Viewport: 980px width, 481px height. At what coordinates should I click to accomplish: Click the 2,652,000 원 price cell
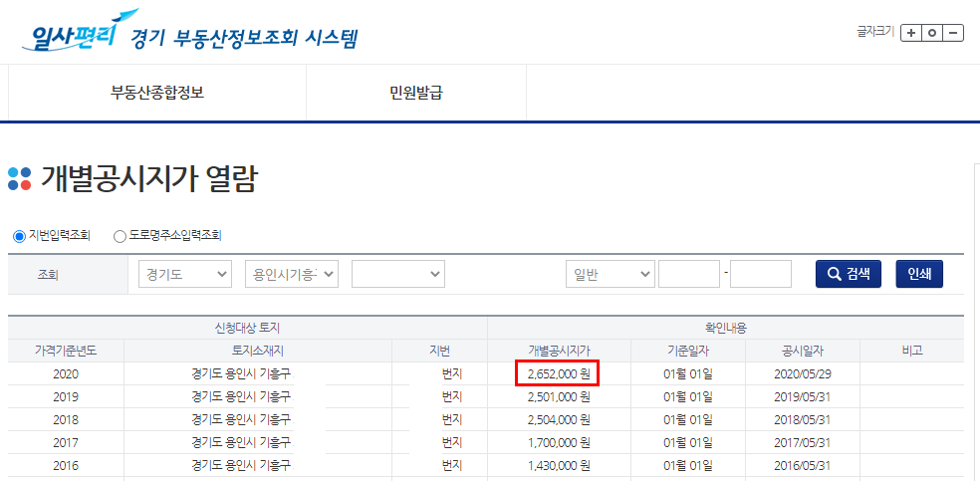click(558, 374)
